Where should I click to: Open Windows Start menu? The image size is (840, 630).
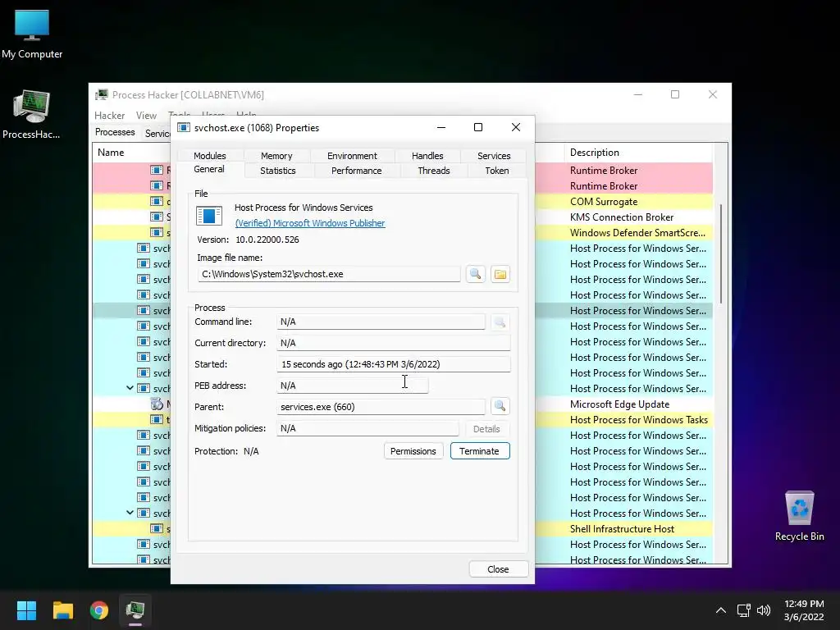pyautogui.click(x=26, y=610)
